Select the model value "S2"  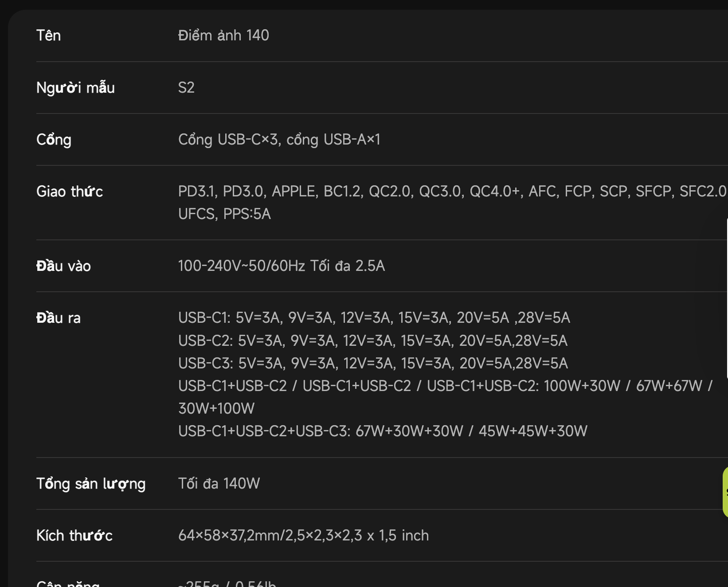186,88
